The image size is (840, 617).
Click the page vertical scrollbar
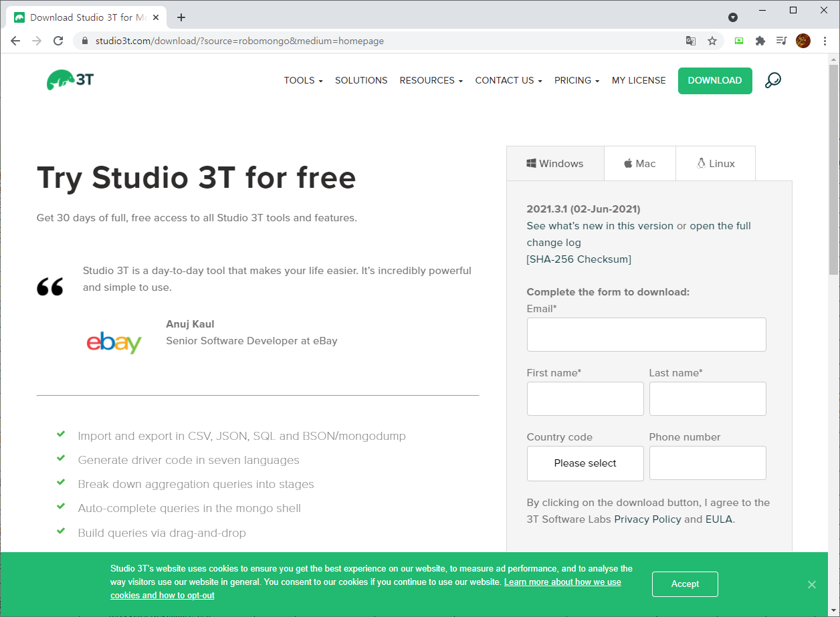click(x=833, y=170)
